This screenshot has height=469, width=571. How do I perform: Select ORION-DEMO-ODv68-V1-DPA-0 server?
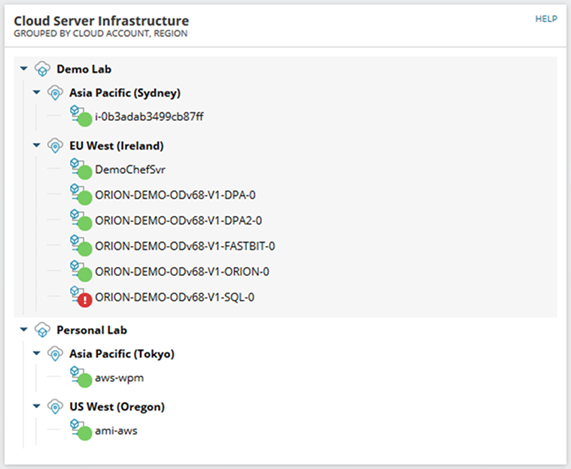click(x=175, y=195)
